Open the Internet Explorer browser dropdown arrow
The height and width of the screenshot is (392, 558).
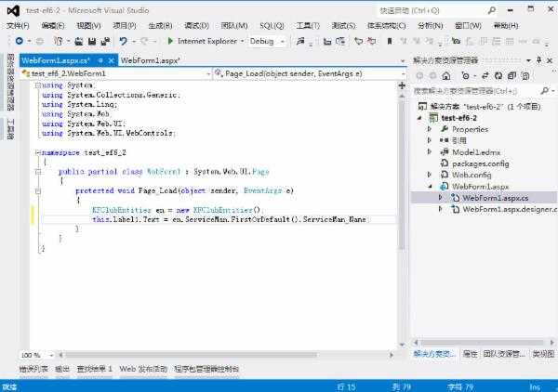coord(243,41)
